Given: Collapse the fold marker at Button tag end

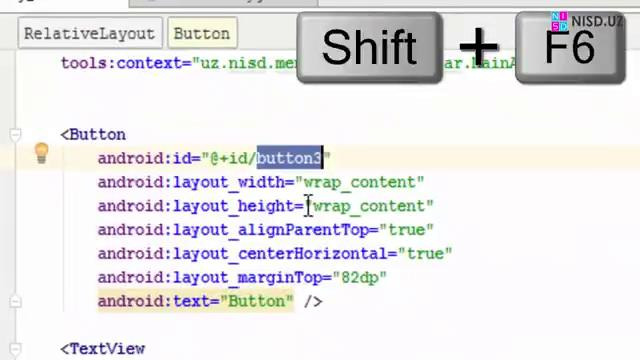Looking at the screenshot, I should [15, 302].
